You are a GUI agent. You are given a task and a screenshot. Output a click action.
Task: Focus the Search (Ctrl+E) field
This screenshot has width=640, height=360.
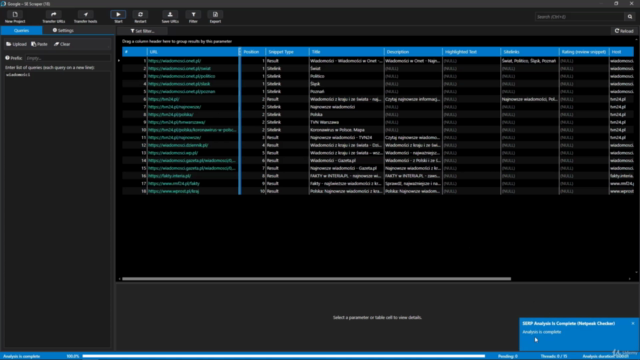[x=580, y=17]
